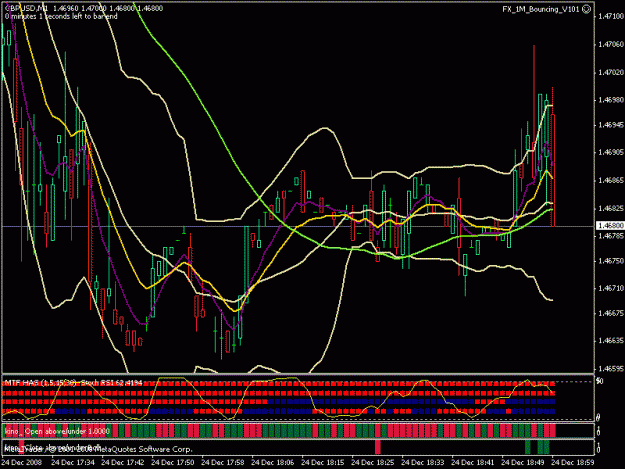
Task: Click the 1.47060 price scale label
Action: [x=610, y=44]
